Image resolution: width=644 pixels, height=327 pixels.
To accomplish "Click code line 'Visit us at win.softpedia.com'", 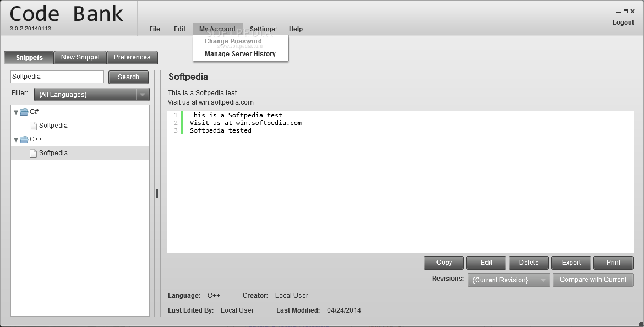I will [245, 123].
